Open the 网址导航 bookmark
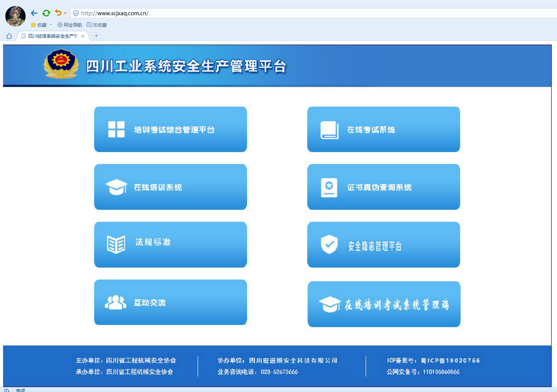Image resolution: width=557 pixels, height=392 pixels. pos(70,25)
